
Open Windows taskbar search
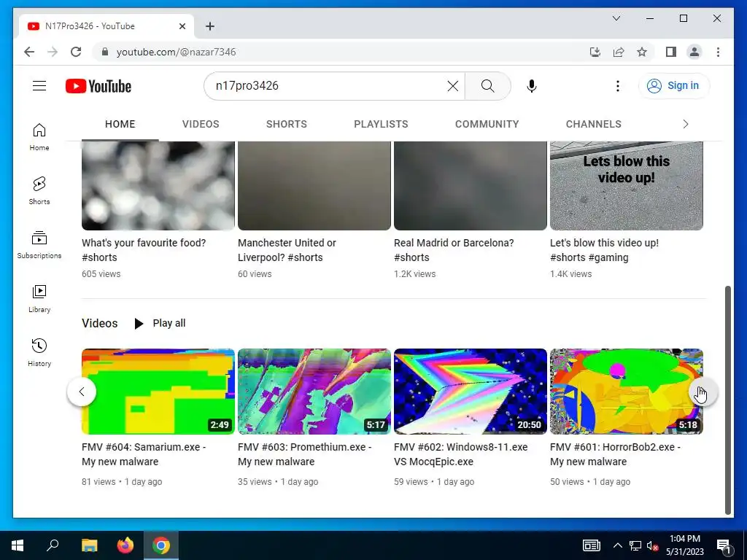coord(53,545)
